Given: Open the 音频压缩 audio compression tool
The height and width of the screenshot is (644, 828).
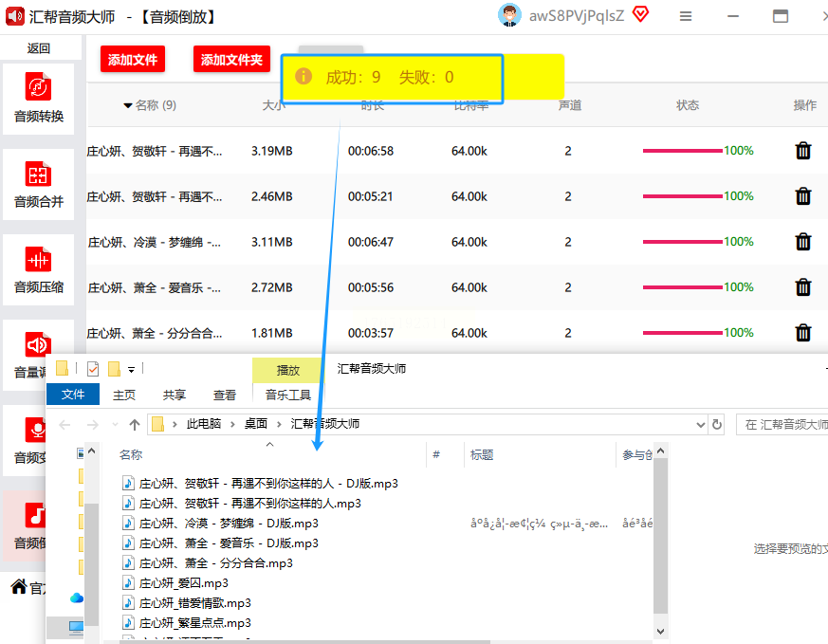Looking at the screenshot, I should 39,269.
